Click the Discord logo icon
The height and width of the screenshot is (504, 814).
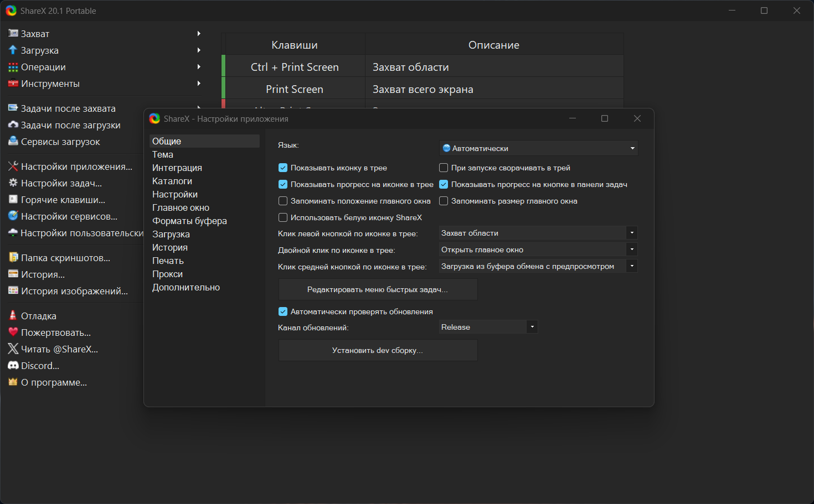(x=13, y=366)
